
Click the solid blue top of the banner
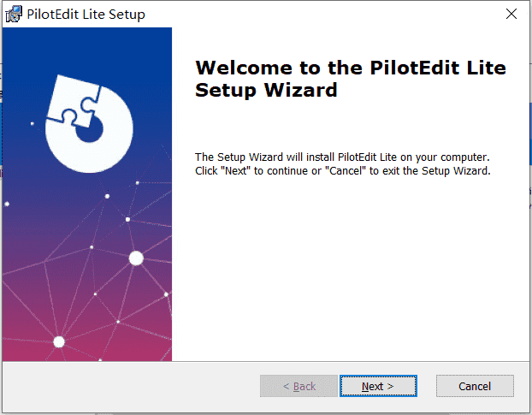(x=87, y=48)
